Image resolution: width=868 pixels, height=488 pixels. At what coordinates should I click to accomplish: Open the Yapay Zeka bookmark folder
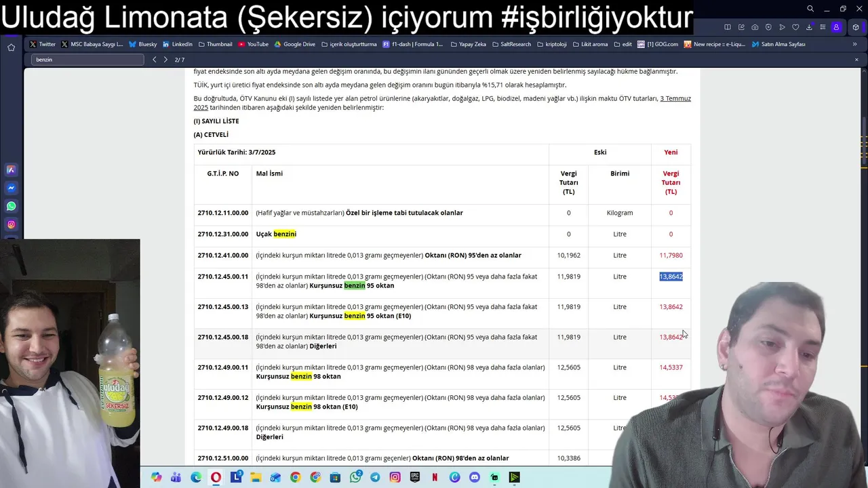pyautogui.click(x=468, y=44)
